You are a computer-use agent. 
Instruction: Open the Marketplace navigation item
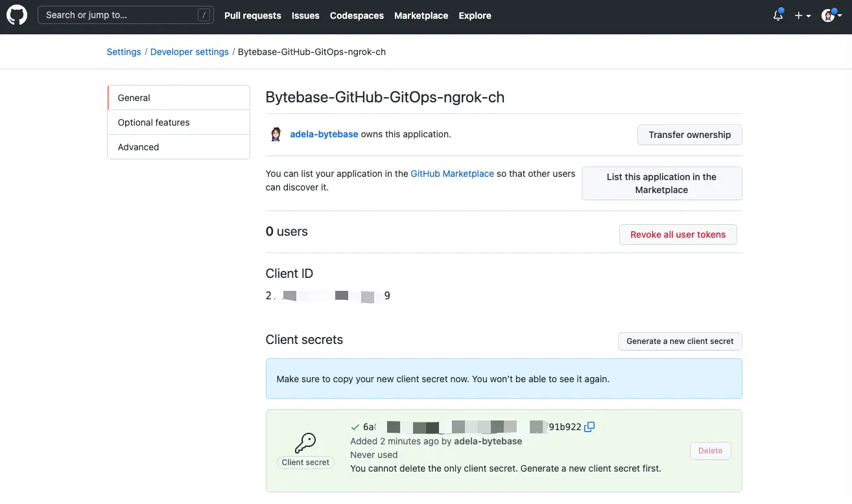tap(421, 16)
